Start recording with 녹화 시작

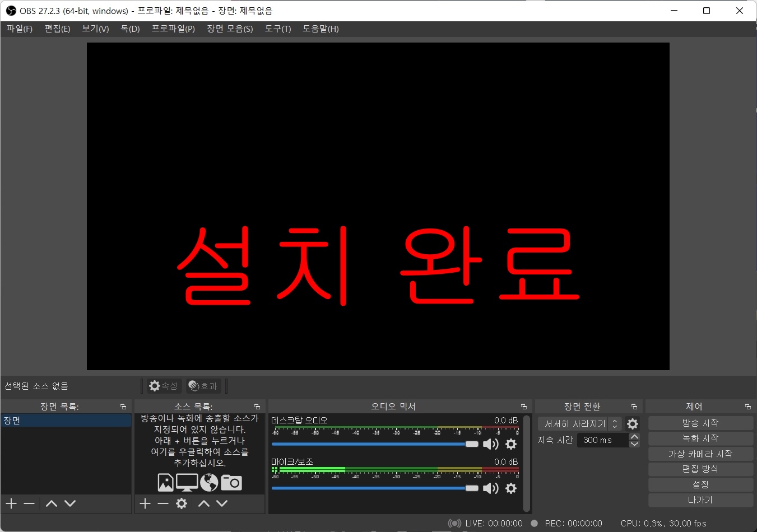click(700, 438)
